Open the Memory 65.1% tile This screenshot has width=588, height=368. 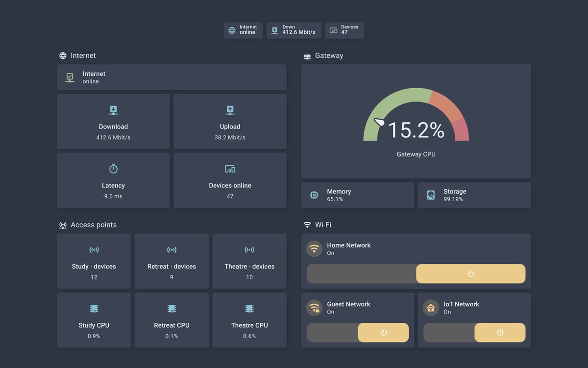[x=358, y=195]
